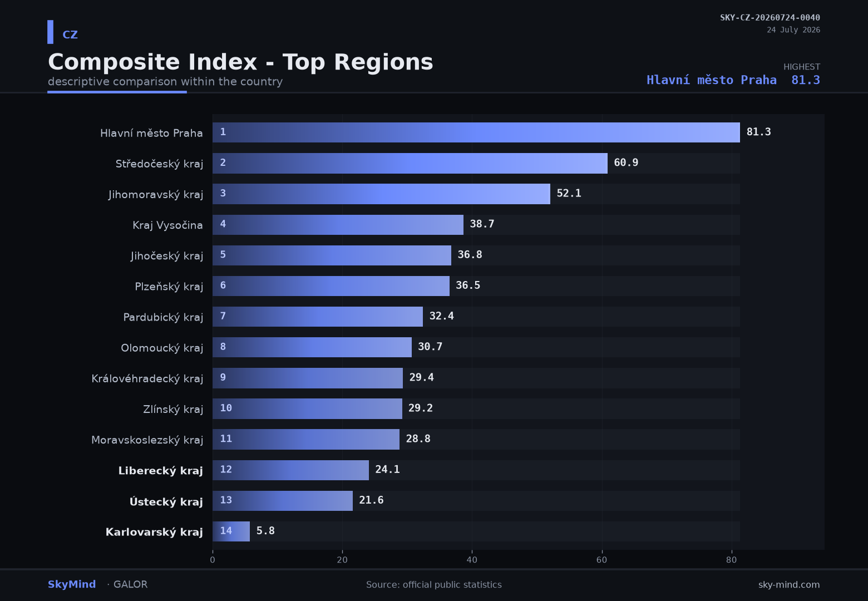Select the Zlínský kraj axis label
This screenshot has height=601, width=868.
point(173,409)
